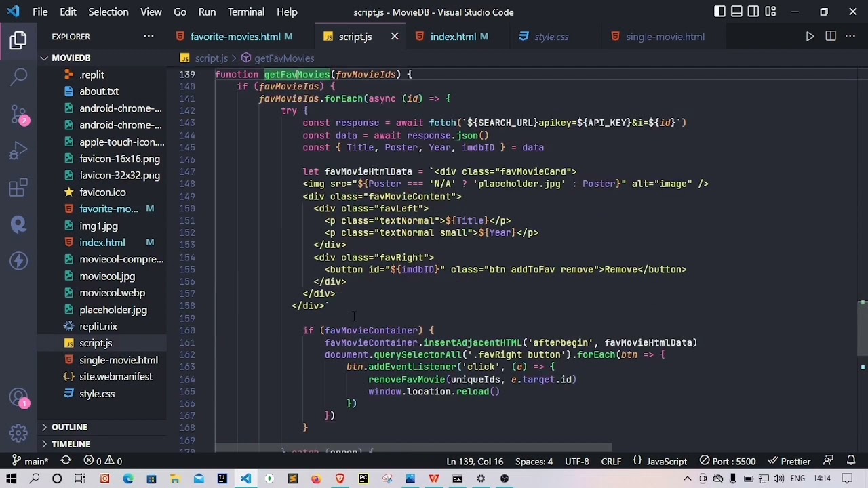
Task: Click the Windows Start button
Action: (x=12, y=479)
